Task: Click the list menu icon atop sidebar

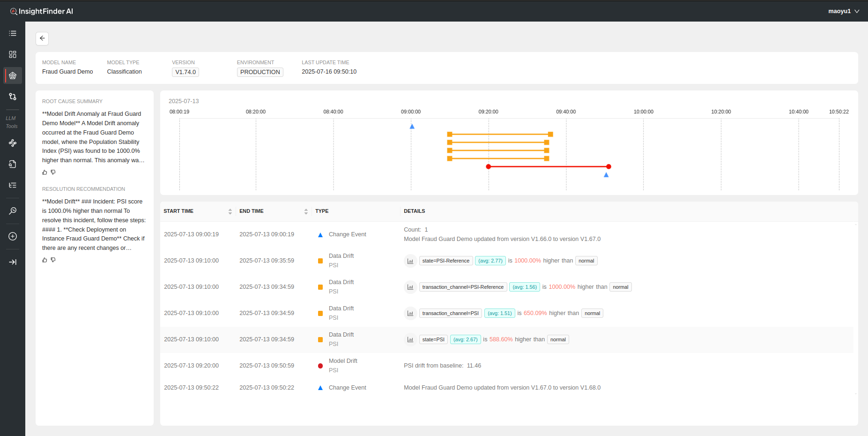Action: tap(13, 33)
